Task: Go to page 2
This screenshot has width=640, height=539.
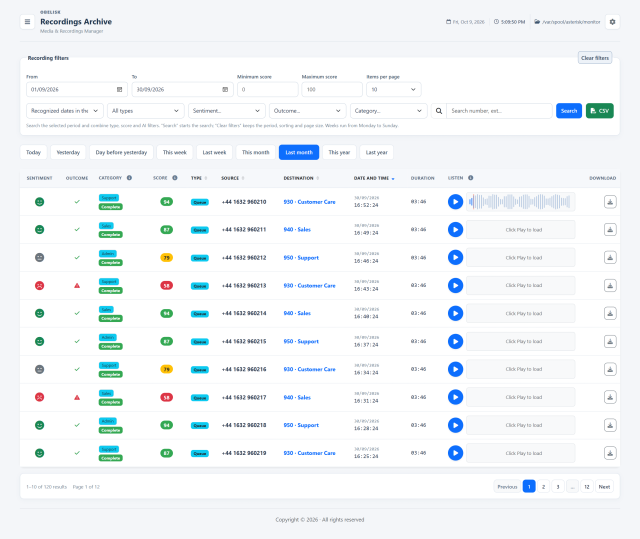Action: pos(543,487)
